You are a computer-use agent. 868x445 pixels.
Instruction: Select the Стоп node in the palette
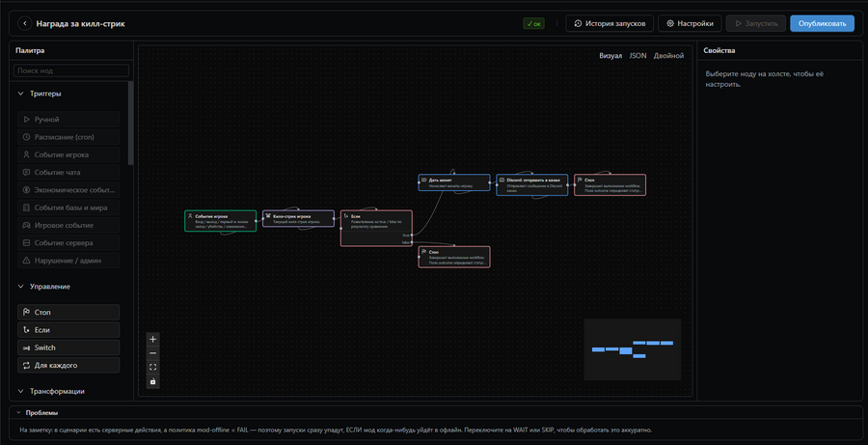pyautogui.click(x=68, y=312)
